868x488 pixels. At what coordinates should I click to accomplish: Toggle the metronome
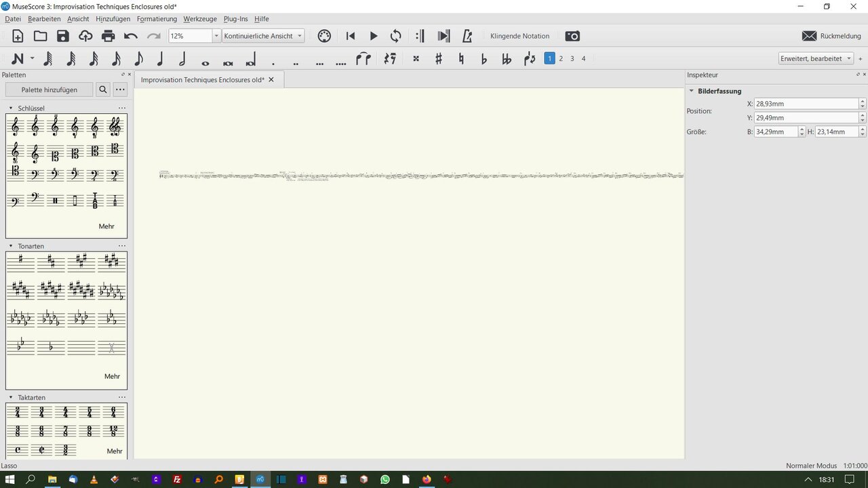point(467,36)
